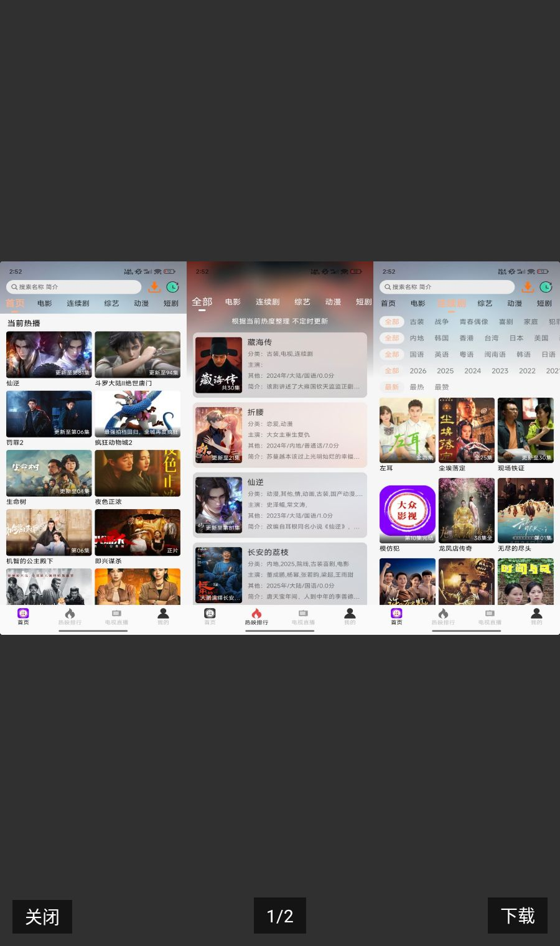
Task: Open the 龙凤店传奇 poster
Action: pyautogui.click(x=467, y=510)
